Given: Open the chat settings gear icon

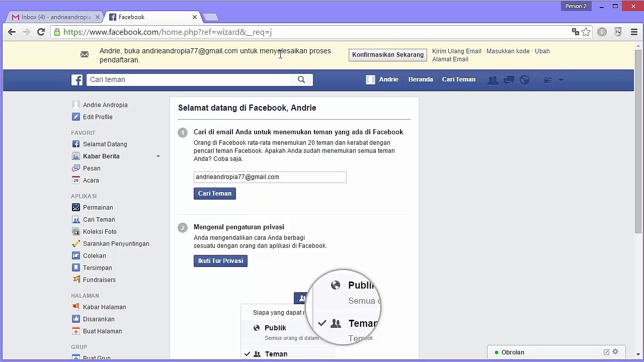Looking at the screenshot, I should (615, 352).
